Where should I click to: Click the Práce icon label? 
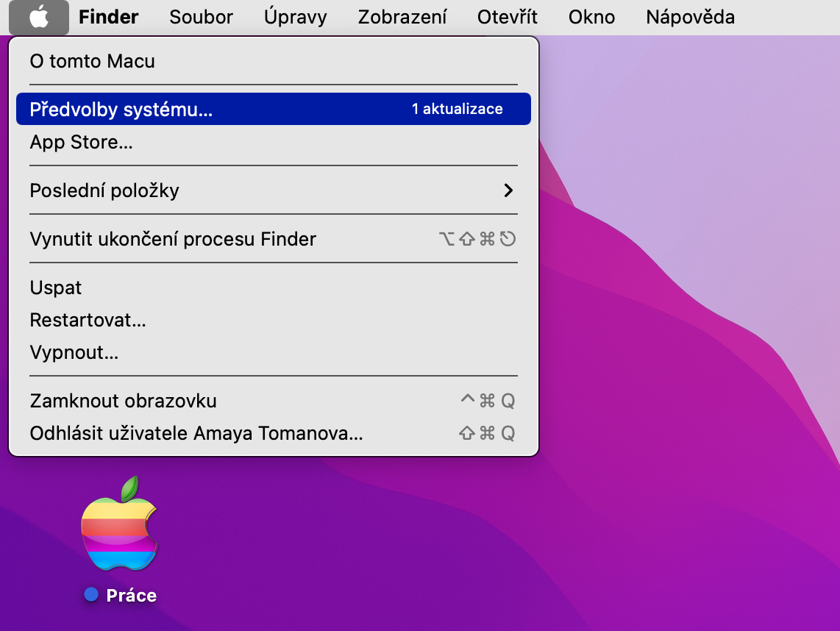pos(131,596)
